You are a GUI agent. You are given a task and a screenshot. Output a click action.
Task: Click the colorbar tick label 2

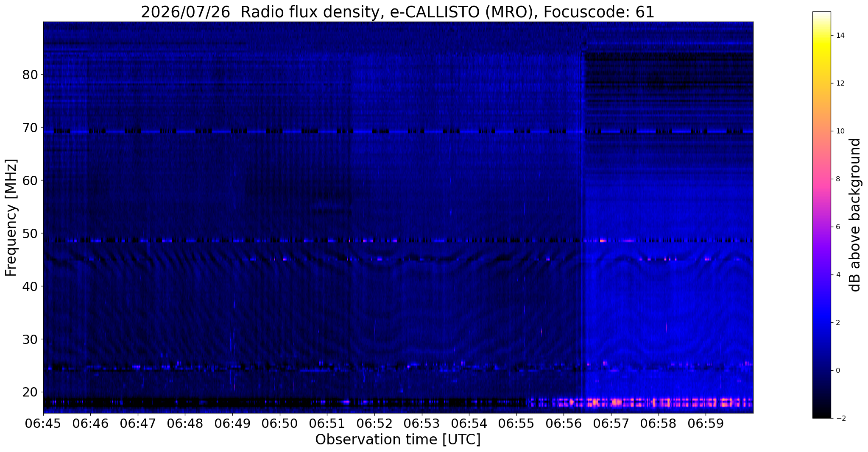click(x=837, y=323)
